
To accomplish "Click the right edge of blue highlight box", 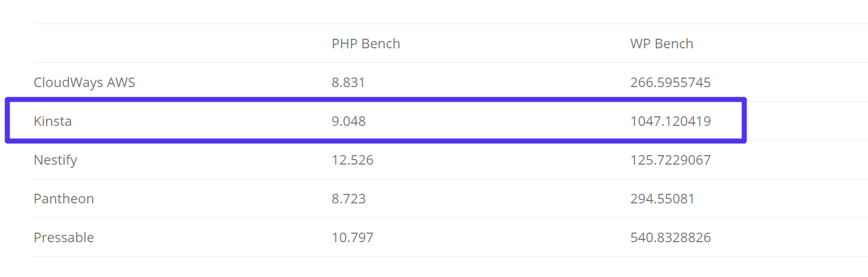I will tap(744, 121).
